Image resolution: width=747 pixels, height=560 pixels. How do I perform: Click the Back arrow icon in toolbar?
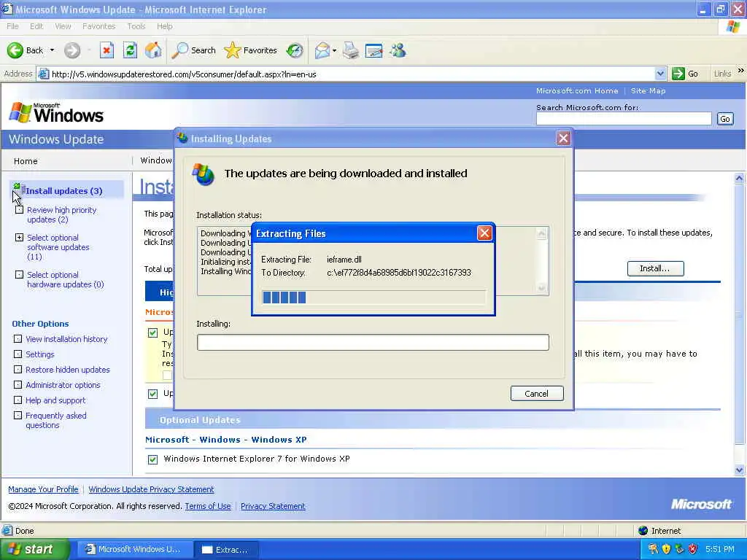coord(15,50)
